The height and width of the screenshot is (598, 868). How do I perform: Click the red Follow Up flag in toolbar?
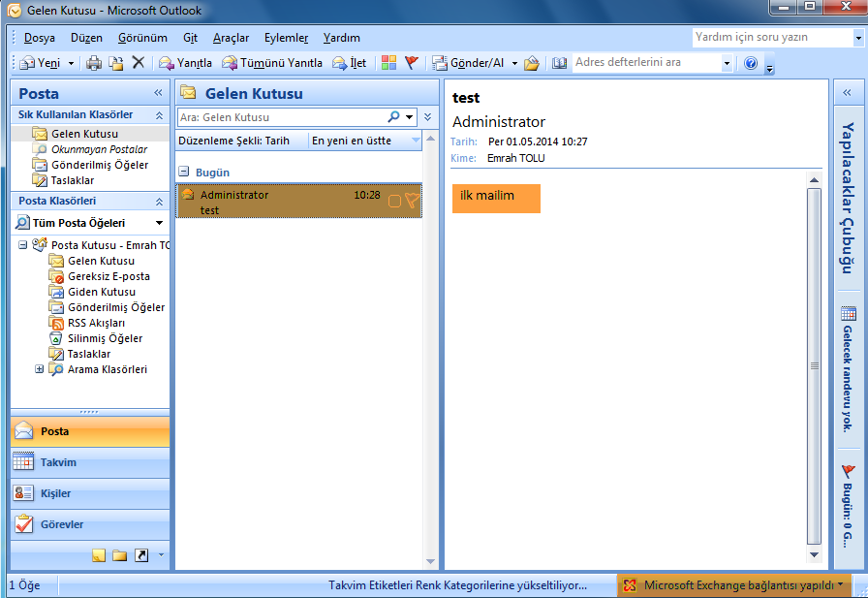coord(412,63)
